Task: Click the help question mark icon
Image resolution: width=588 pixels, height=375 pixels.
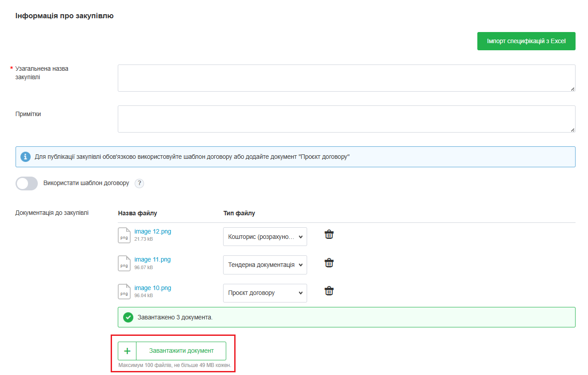Action: (x=139, y=183)
